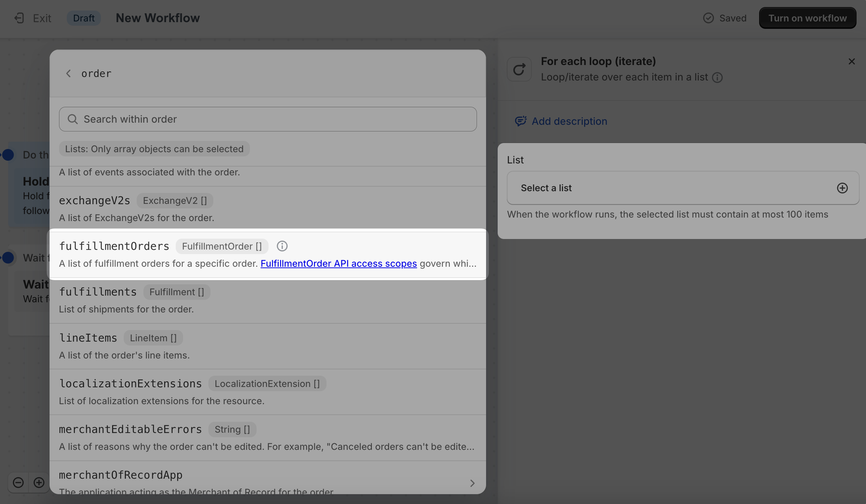
Task: Click the For each loop (iterate) heading
Action: click(598, 61)
